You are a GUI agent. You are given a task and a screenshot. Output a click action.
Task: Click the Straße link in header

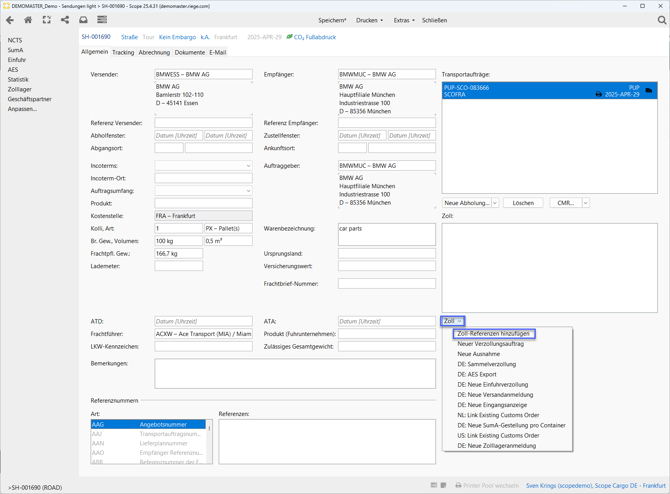coord(129,37)
